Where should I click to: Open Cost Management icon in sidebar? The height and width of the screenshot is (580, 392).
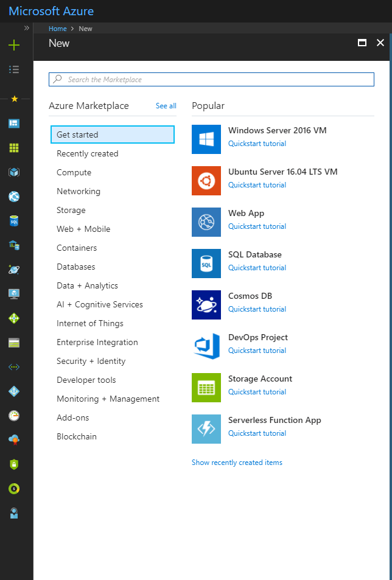pyautogui.click(x=14, y=489)
